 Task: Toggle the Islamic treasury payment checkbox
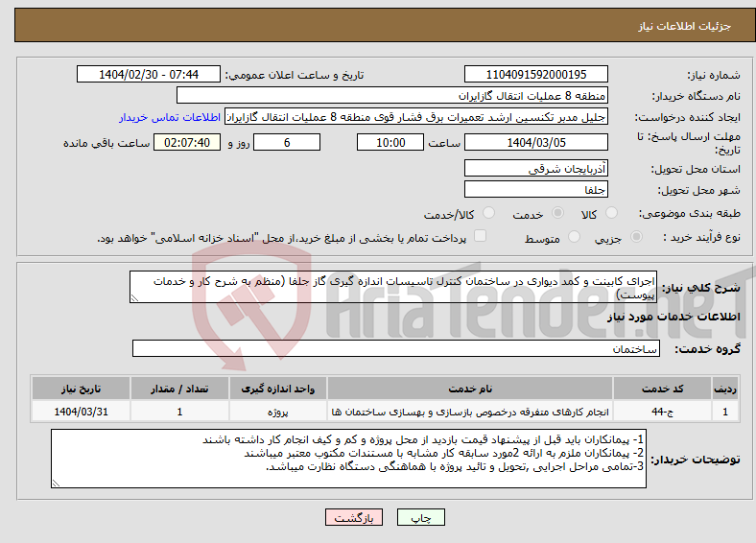481,236
